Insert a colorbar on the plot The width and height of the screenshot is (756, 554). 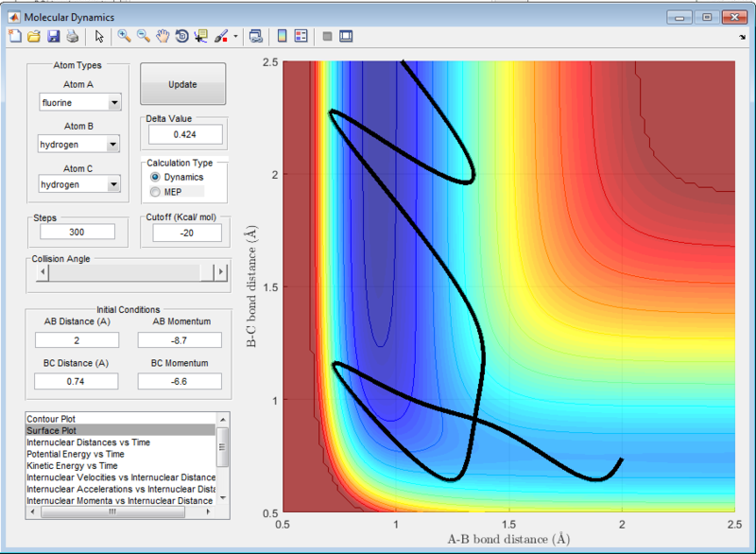[283, 36]
